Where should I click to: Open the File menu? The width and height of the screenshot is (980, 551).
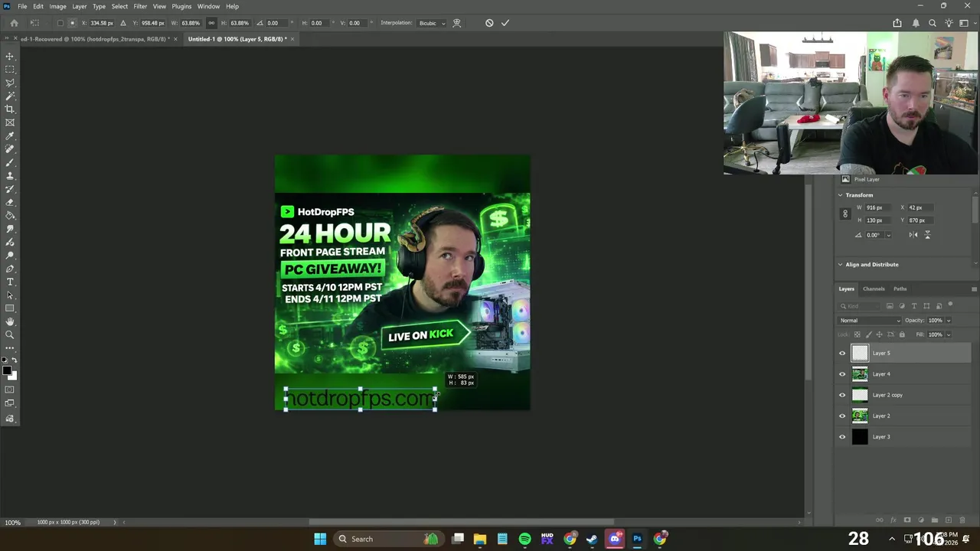click(22, 6)
